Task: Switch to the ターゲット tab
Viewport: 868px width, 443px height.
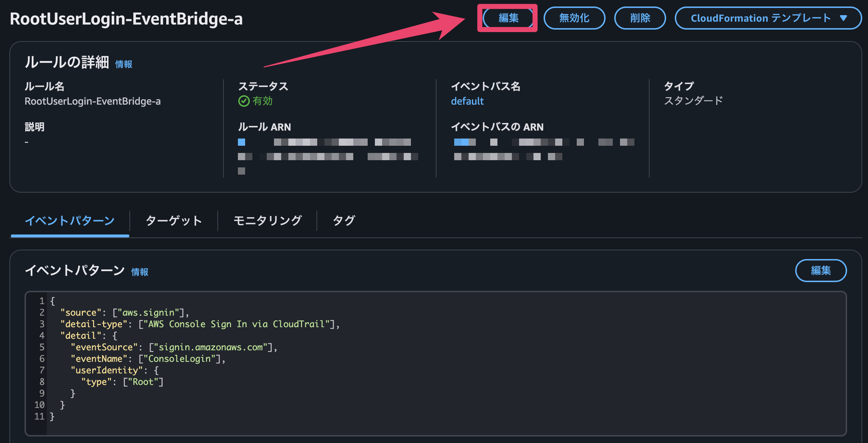Action: 174,220
